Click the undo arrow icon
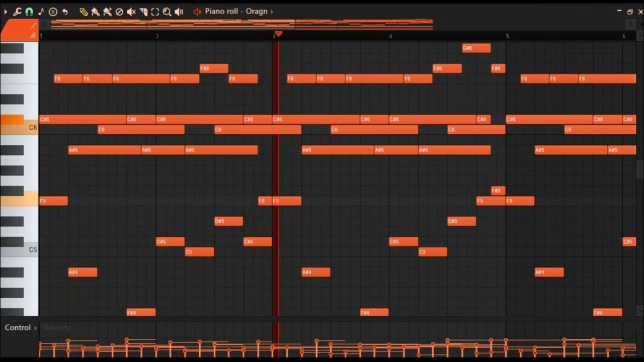 (65, 12)
